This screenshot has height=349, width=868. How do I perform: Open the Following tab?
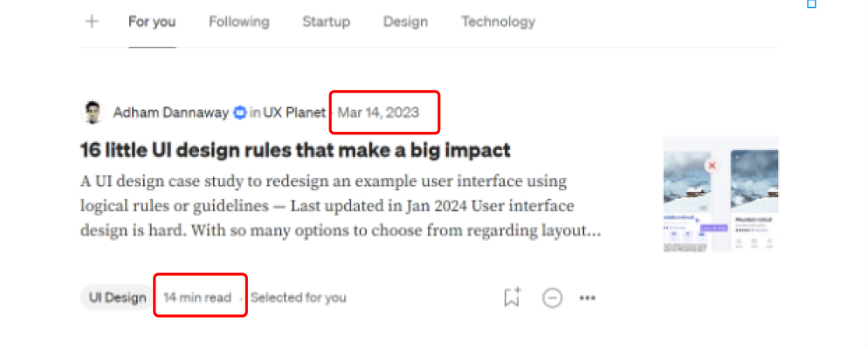238,22
